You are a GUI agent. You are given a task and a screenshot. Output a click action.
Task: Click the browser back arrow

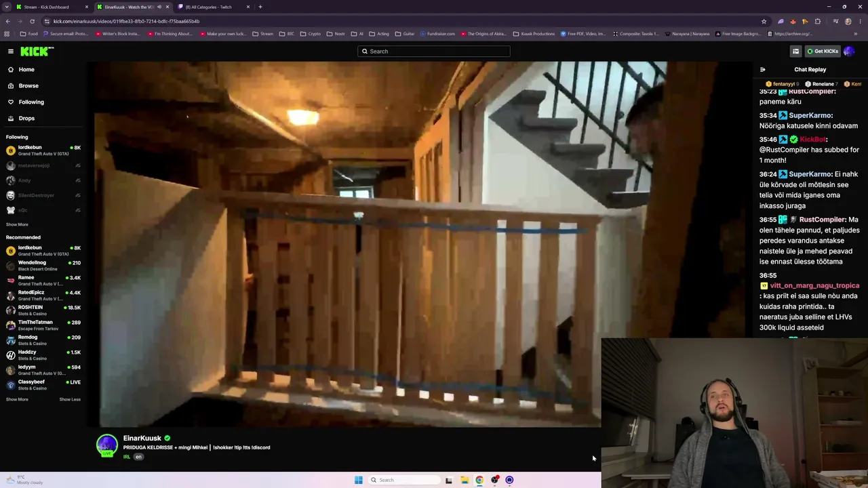click(7, 21)
